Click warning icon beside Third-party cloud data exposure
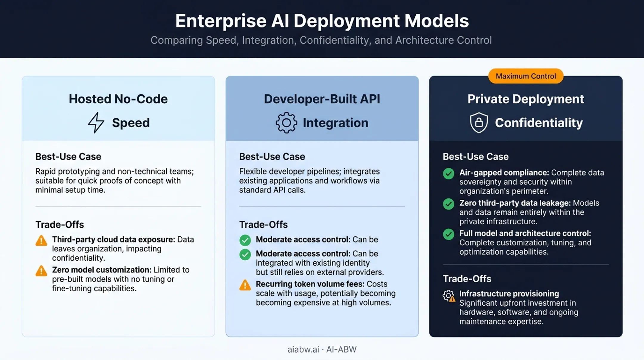The height and width of the screenshot is (360, 644). coord(41,240)
